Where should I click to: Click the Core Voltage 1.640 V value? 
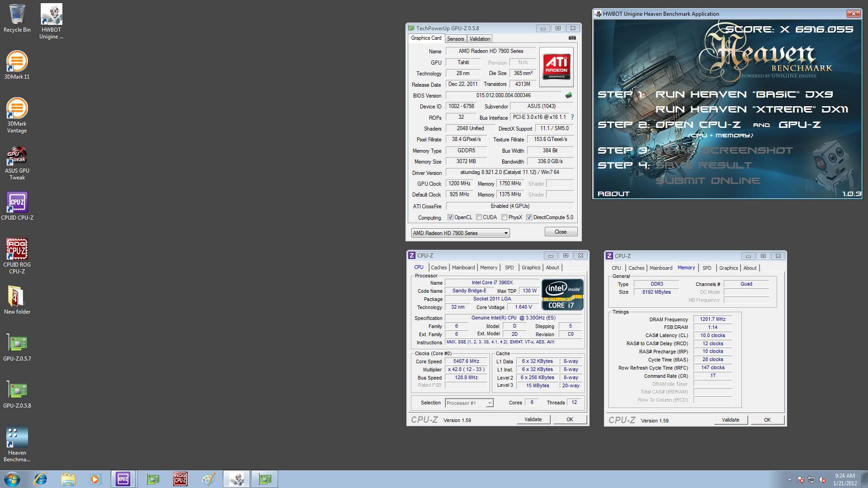pyautogui.click(x=523, y=307)
